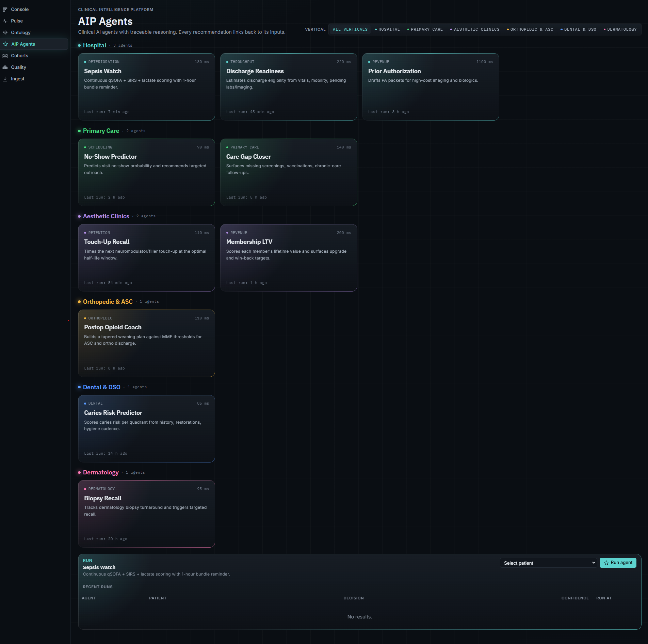Image resolution: width=648 pixels, height=644 pixels.
Task: Filter agents by Aesthetic Clinics vertical
Action: point(475,30)
